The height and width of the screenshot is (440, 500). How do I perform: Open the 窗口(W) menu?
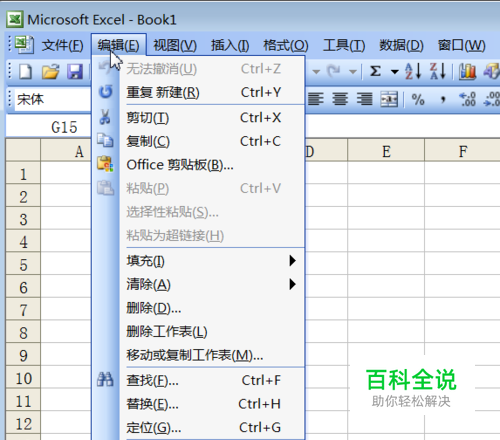(462, 45)
